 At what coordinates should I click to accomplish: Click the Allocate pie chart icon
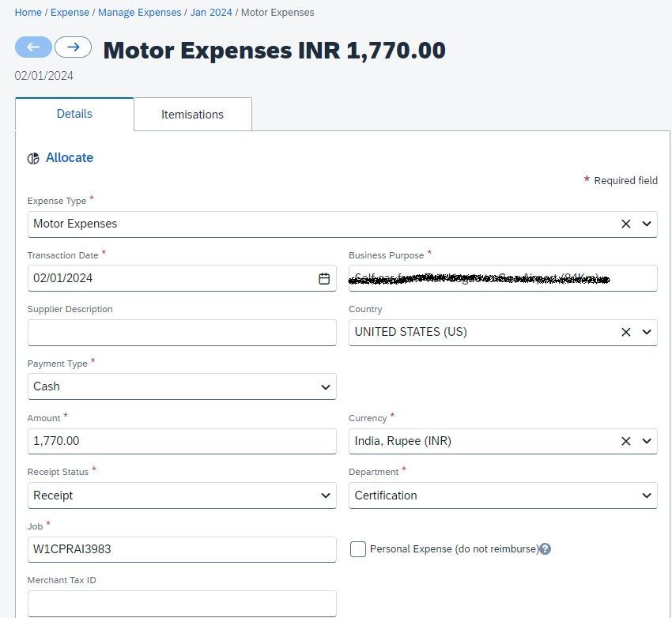33,158
